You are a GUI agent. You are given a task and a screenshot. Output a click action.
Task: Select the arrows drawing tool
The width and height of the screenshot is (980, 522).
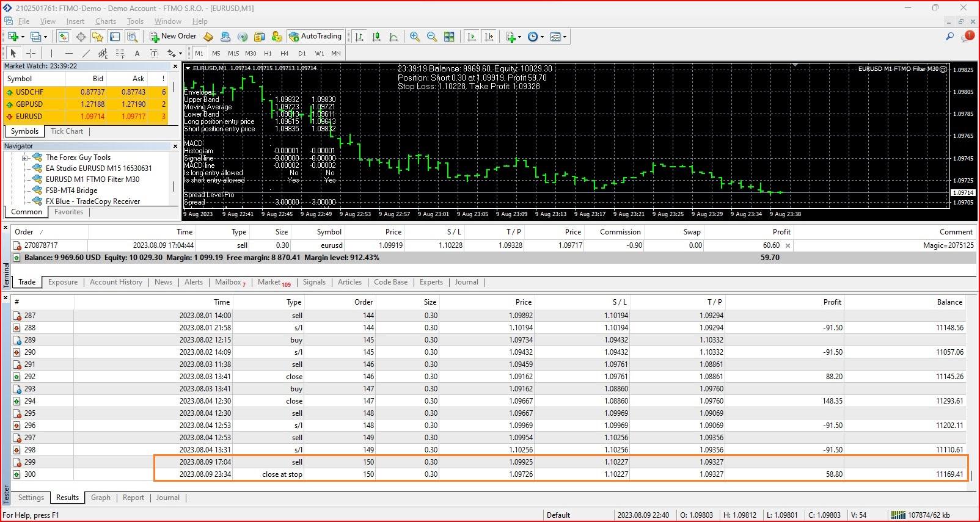[172, 53]
